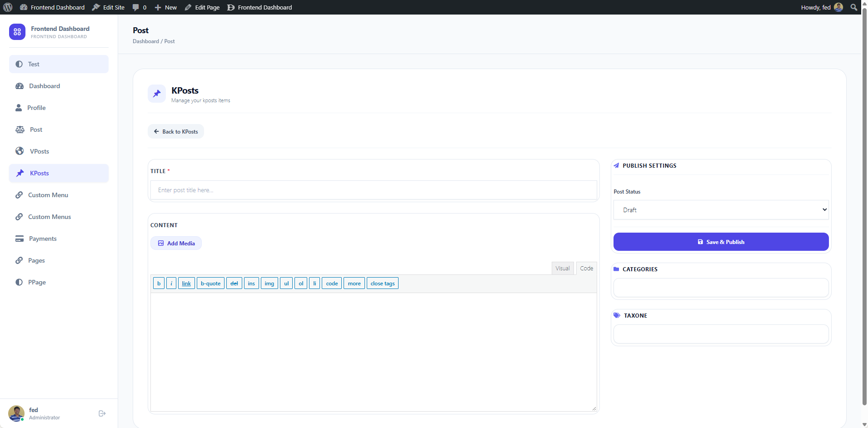Click the img quicktag button
This screenshot has width=868, height=428.
(x=269, y=284)
